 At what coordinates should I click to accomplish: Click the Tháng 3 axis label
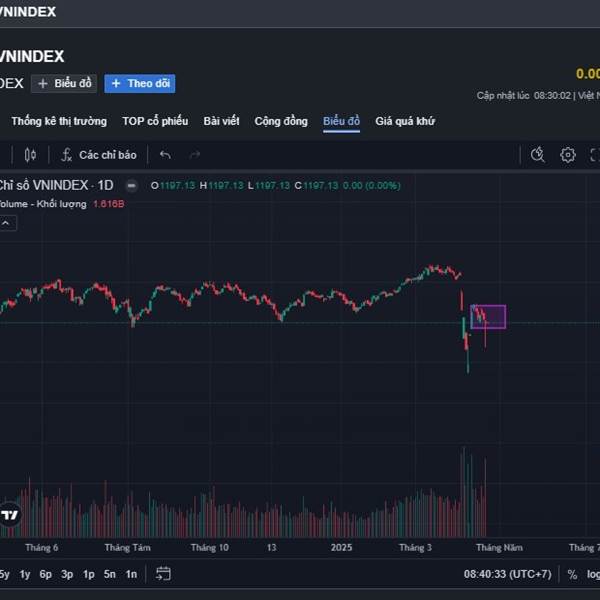415,548
